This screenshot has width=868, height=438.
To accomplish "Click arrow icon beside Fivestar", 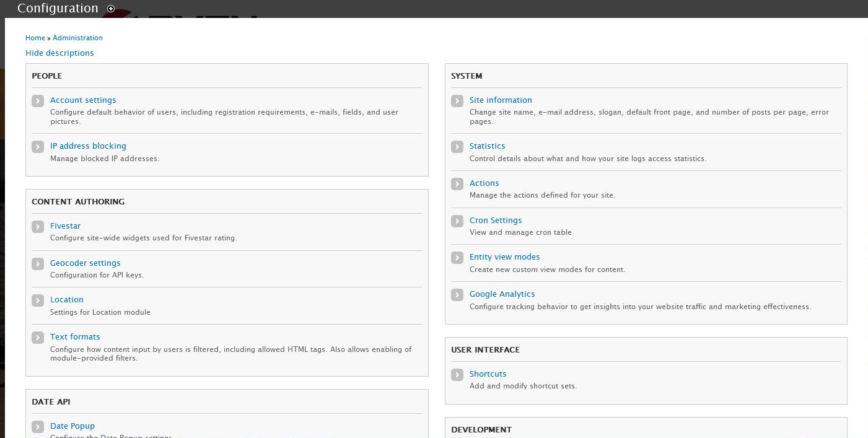I will [x=38, y=227].
